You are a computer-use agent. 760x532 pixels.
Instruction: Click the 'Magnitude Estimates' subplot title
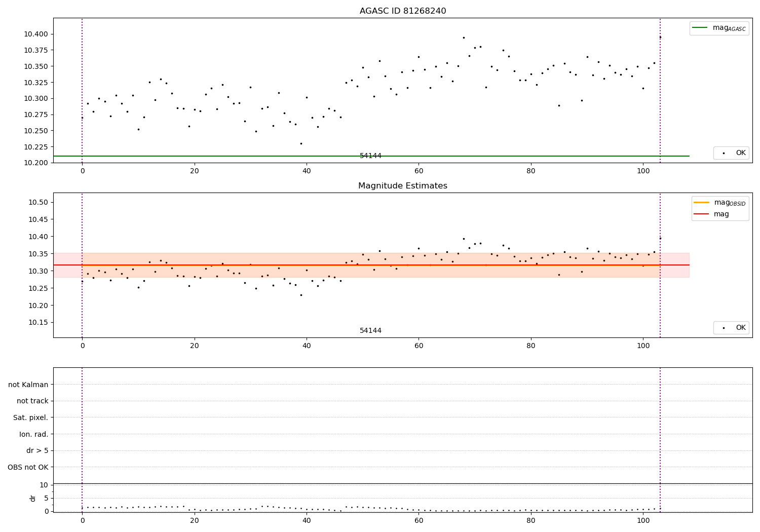[x=403, y=186]
